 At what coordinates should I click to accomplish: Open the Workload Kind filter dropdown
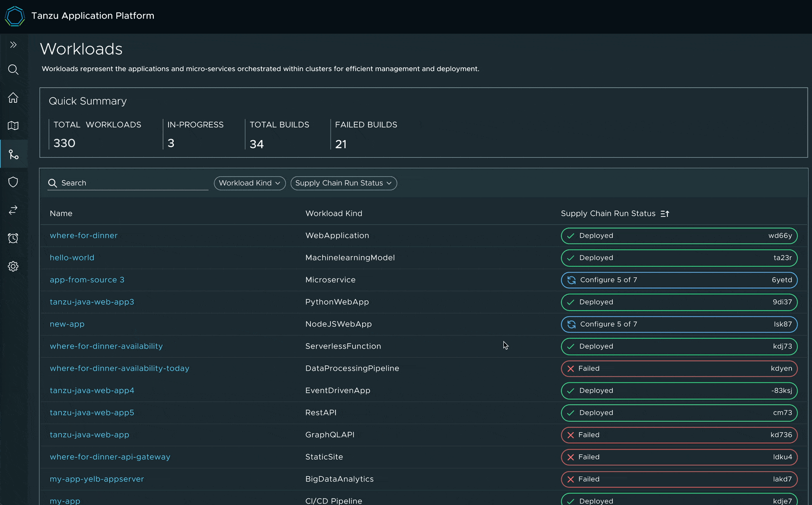pos(250,183)
